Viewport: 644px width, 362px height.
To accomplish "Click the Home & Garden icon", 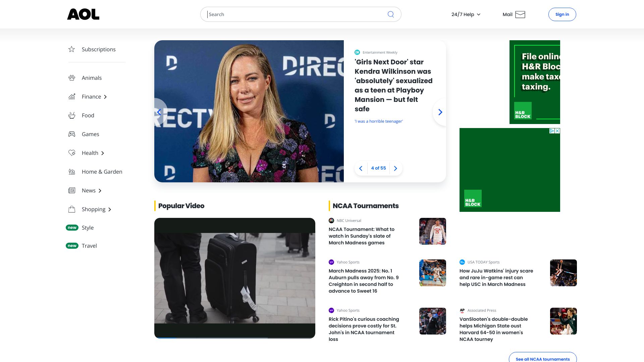I will point(72,172).
